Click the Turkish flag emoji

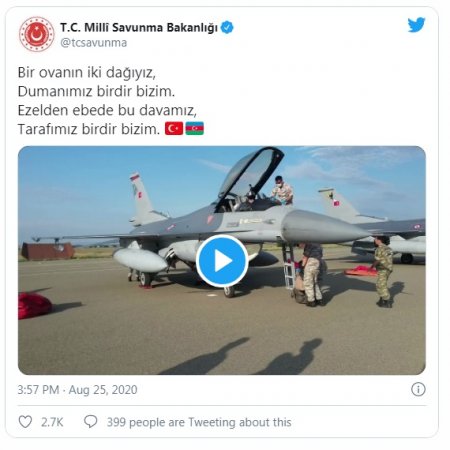point(174,128)
